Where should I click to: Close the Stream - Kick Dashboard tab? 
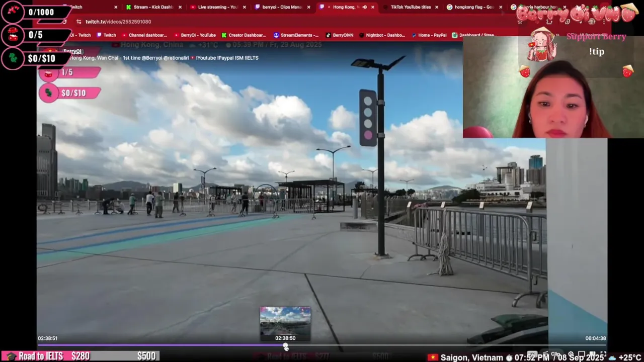click(180, 7)
